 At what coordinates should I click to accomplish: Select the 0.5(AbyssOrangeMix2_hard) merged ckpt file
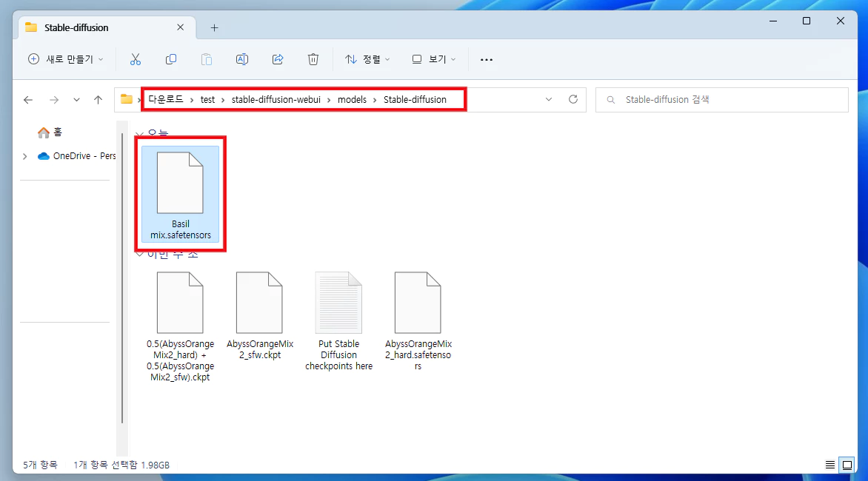click(181, 327)
